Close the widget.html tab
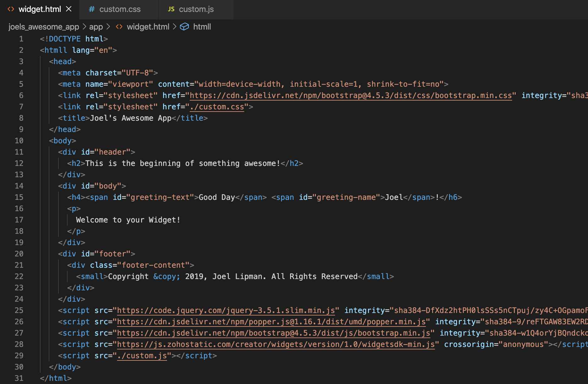 pyautogui.click(x=69, y=9)
